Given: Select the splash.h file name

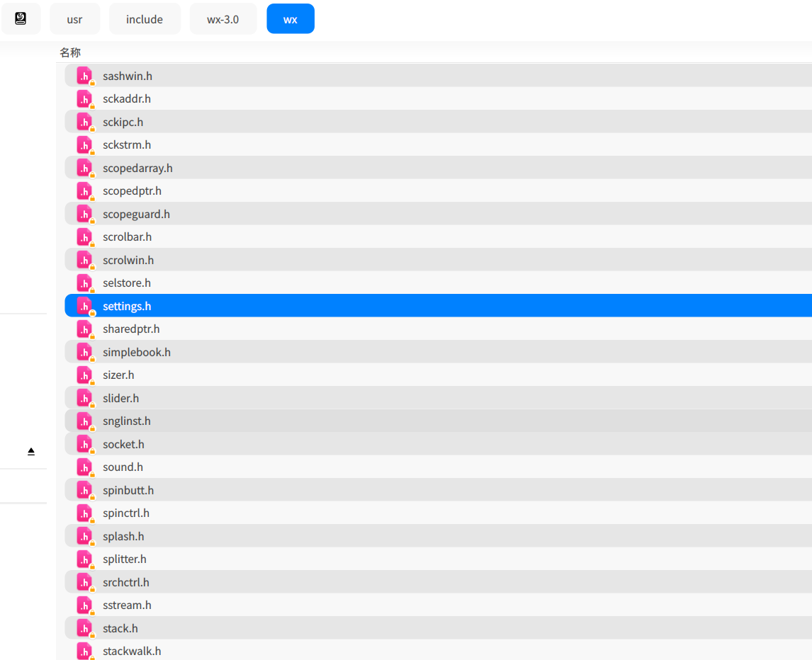Looking at the screenshot, I should click(124, 537).
